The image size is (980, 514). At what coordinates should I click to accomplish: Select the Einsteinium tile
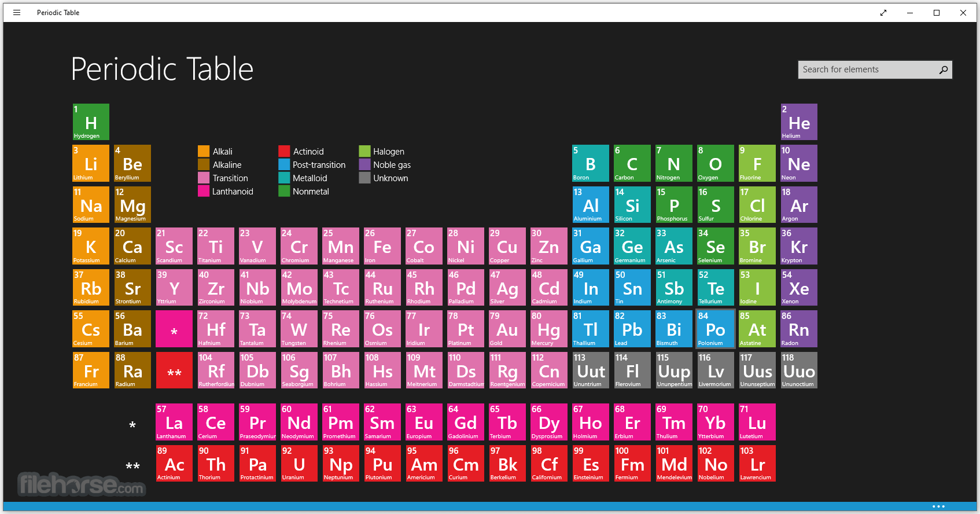coord(591,464)
